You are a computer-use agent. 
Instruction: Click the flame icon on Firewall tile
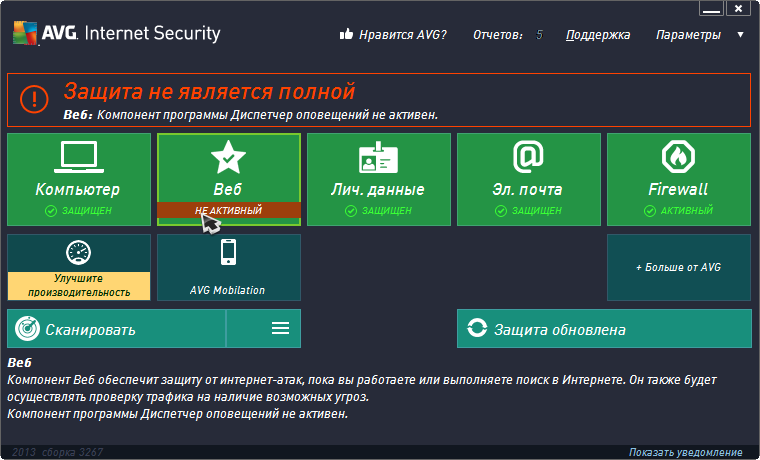point(678,157)
